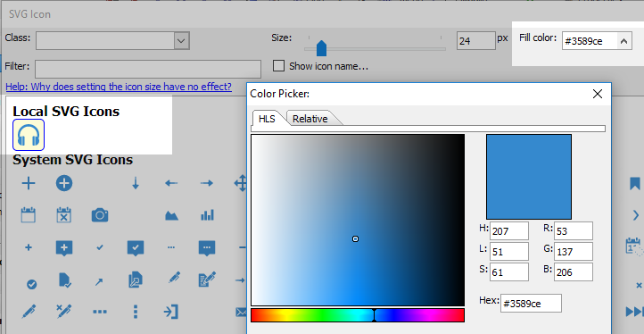Select the headphones icon under Local SVG Icons

pos(29,135)
